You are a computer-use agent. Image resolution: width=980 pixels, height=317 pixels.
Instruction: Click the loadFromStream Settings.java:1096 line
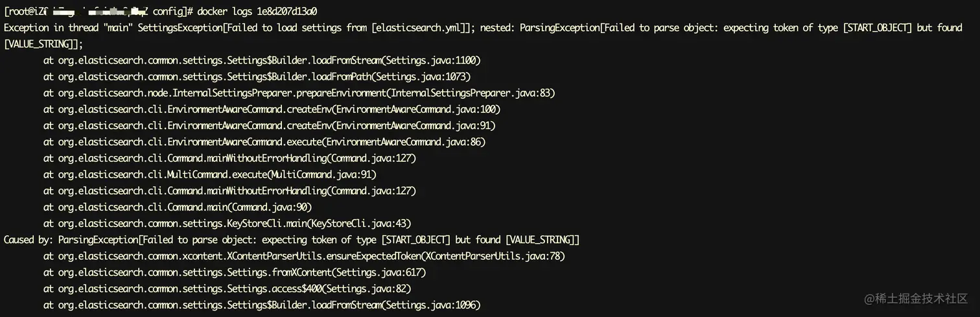click(x=262, y=305)
